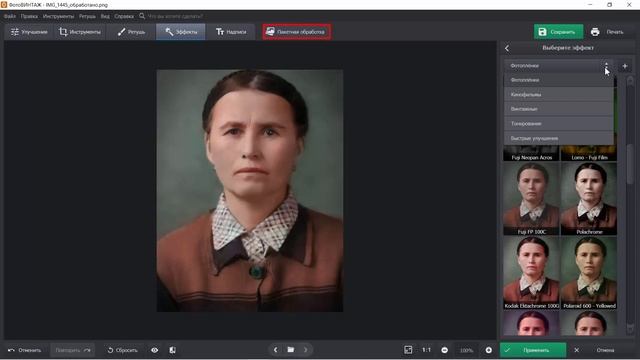This screenshot has height=360, width=640.
Task: Set zoom to 1:1 scale
Action: (427, 350)
